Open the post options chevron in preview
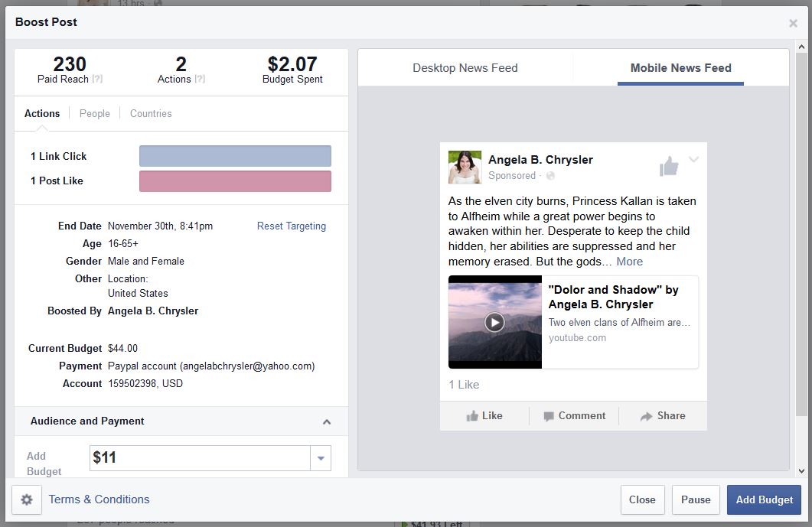Screen dimensions: 812x527 693,159
